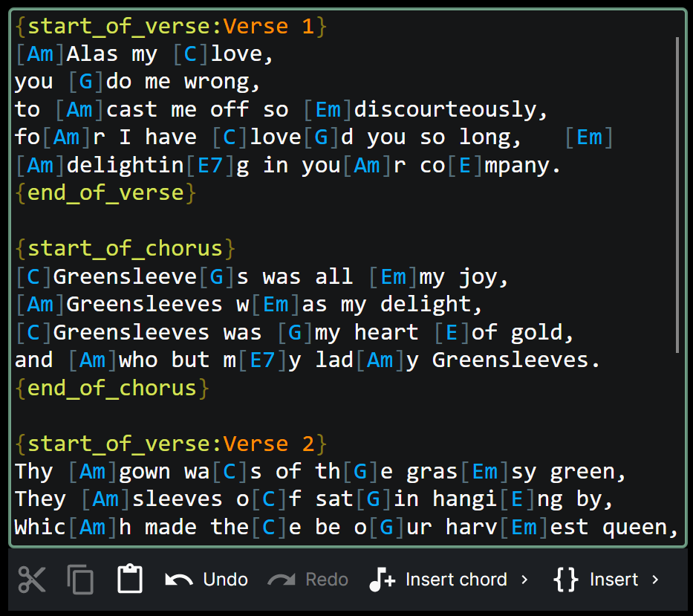Image resolution: width=693 pixels, height=616 pixels.
Task: Place cursor in the word 'discourteously,'
Action: [451, 110]
